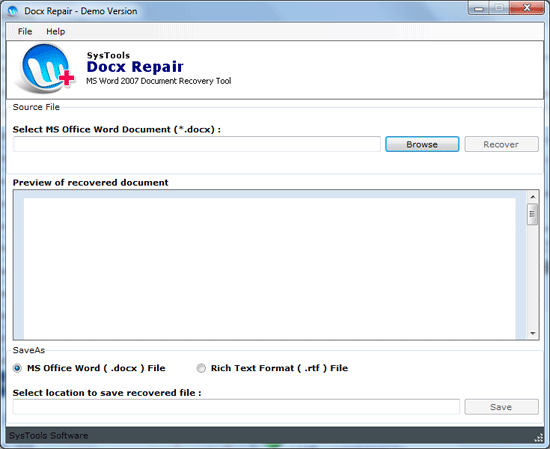
Task: Click the preview scrollbar down arrow
Action: 532,333
